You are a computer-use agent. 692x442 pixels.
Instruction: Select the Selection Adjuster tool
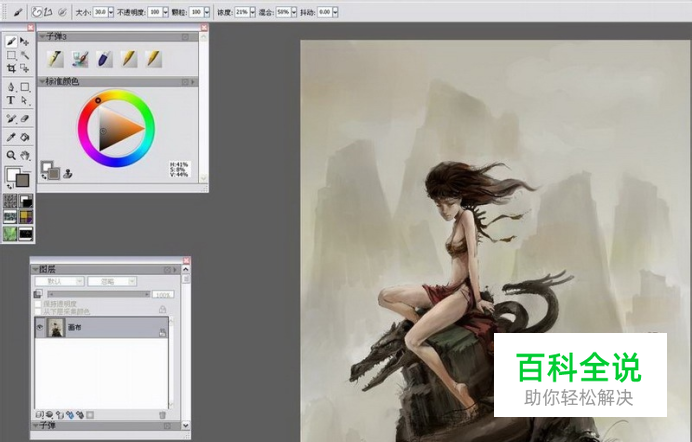25,68
